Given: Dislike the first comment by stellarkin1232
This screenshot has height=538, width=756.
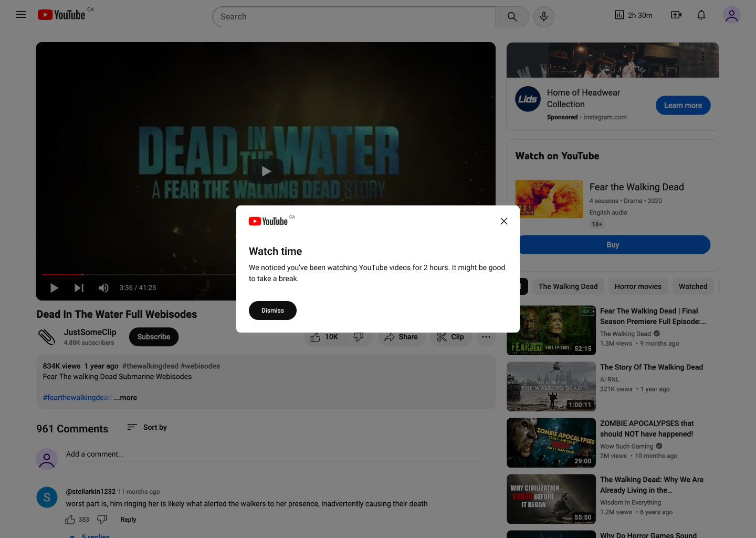Looking at the screenshot, I should pyautogui.click(x=102, y=520).
